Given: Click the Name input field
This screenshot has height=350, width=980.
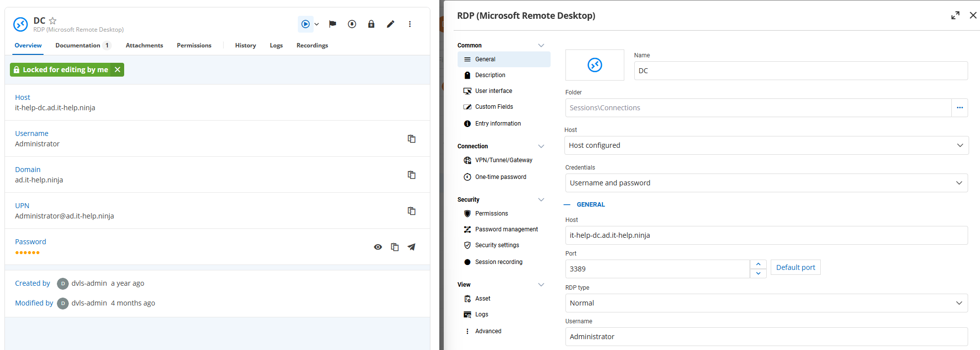Looking at the screenshot, I should coord(800,71).
